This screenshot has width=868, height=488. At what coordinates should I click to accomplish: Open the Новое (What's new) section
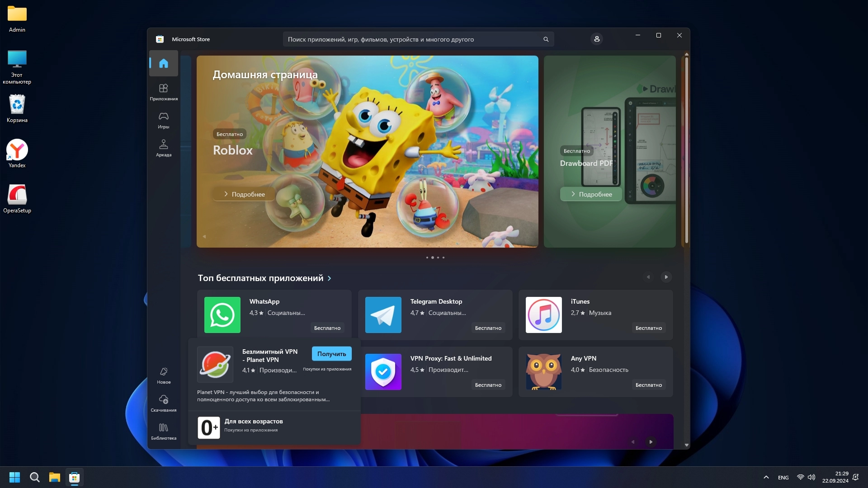(x=163, y=375)
